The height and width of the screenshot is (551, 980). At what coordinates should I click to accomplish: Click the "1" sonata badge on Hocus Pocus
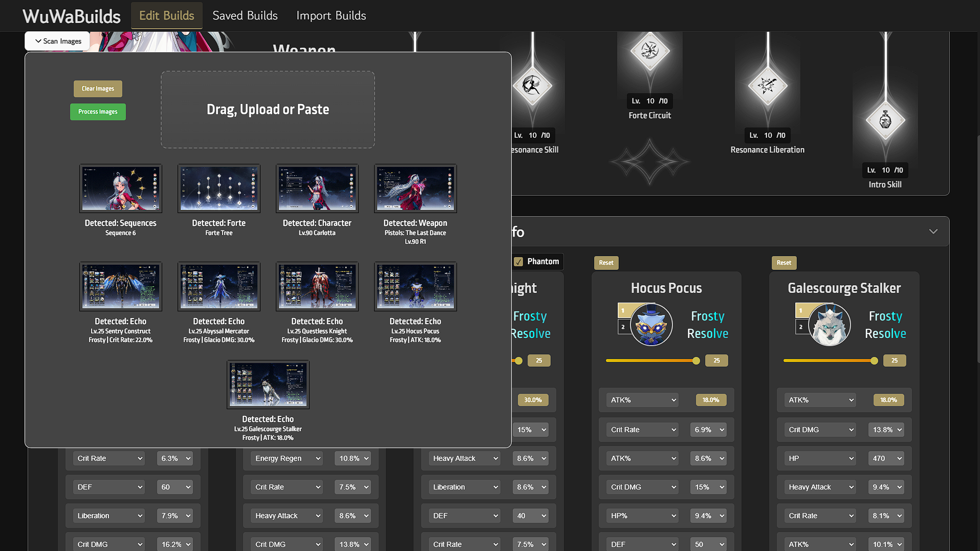(623, 310)
